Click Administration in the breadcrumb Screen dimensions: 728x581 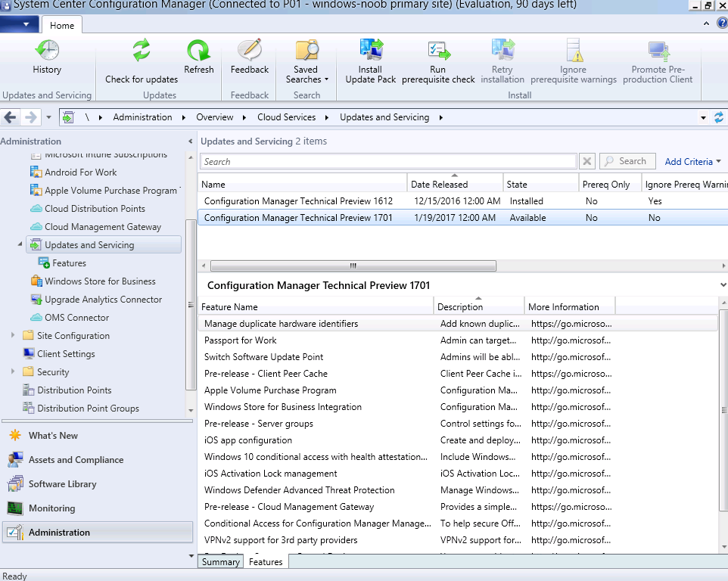[142, 117]
